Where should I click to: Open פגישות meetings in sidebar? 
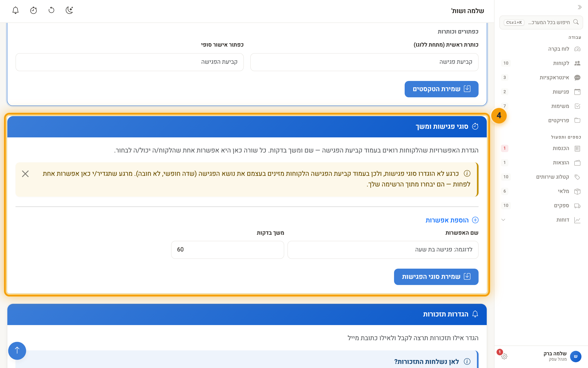(x=541, y=92)
